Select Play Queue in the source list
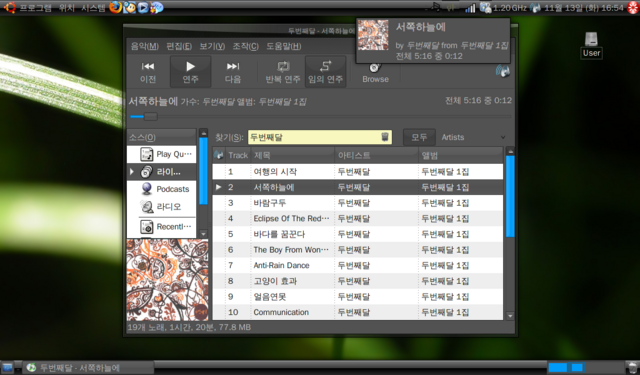 click(162, 154)
